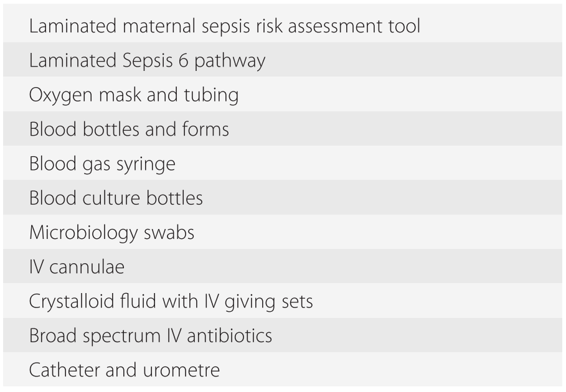Image resolution: width=566 pixels, height=392 pixels.
Task: Select the Oxygen mask and tubing item
Action: coord(134,95)
